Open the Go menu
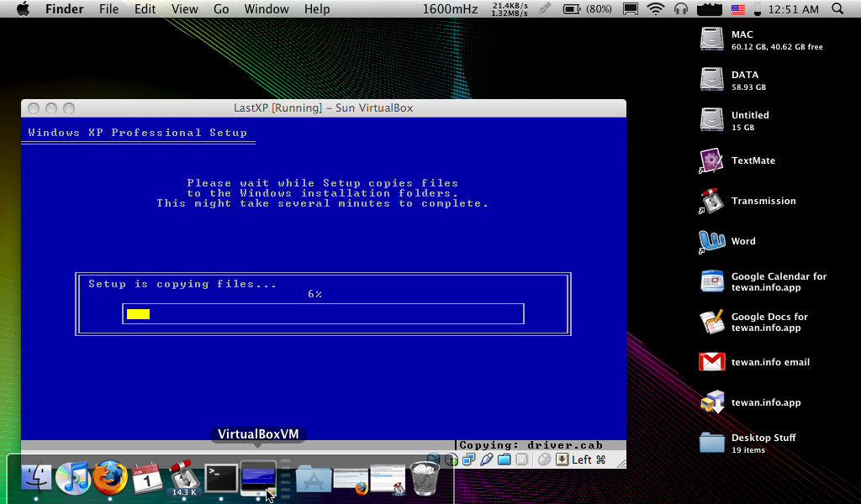Viewport: 861px width, 504px height. tap(221, 8)
